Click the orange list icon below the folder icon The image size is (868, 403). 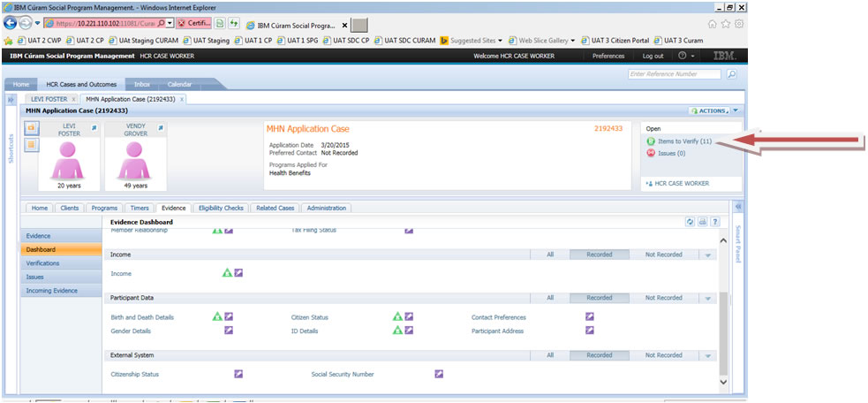[32, 145]
